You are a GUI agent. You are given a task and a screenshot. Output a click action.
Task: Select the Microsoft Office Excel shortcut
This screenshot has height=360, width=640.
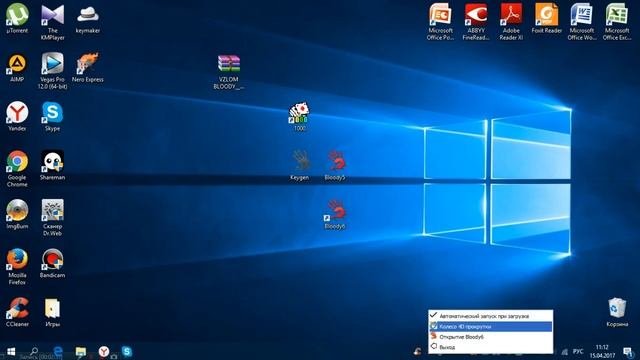617,21
